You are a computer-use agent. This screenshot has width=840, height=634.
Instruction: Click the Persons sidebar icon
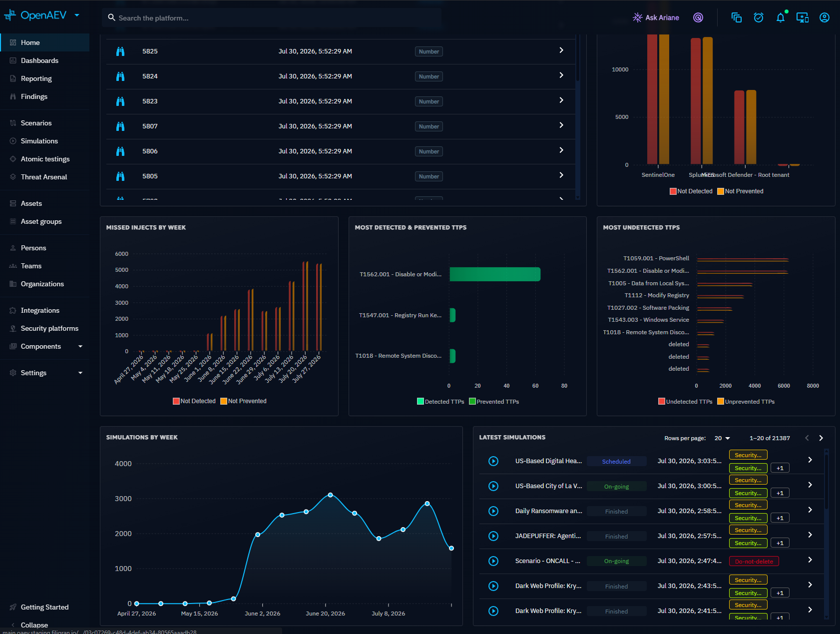tap(13, 248)
